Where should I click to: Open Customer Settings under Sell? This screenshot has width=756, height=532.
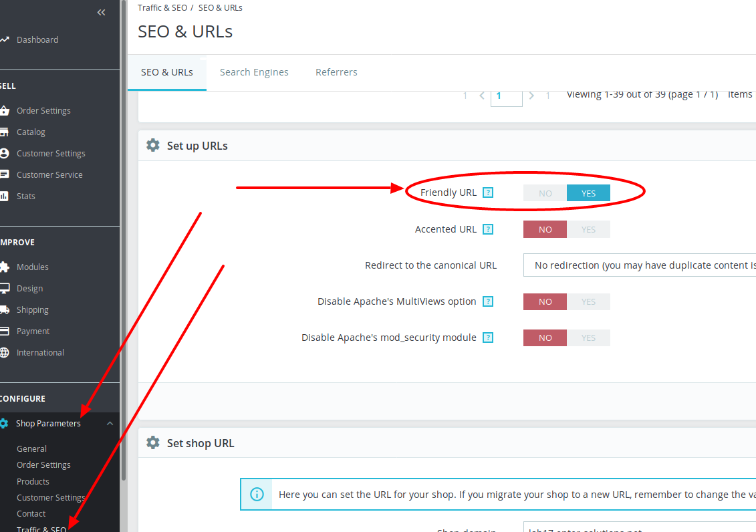tap(51, 153)
